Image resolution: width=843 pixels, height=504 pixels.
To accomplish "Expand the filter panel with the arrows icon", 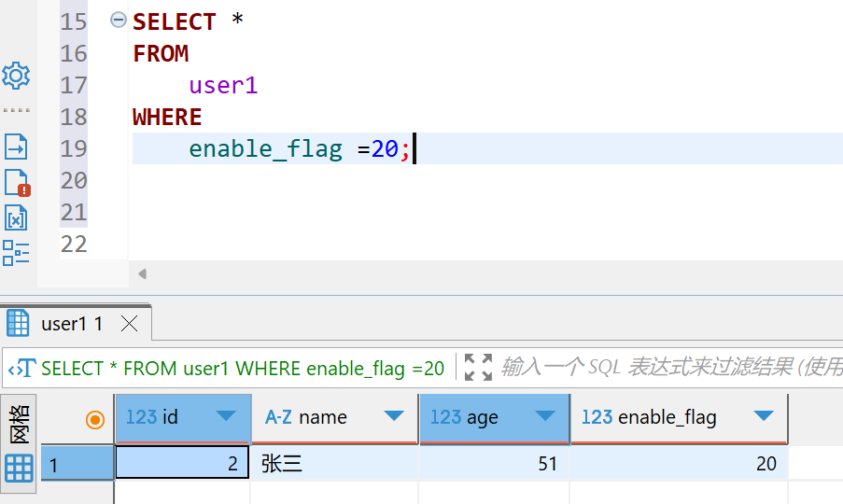I will tap(478, 368).
